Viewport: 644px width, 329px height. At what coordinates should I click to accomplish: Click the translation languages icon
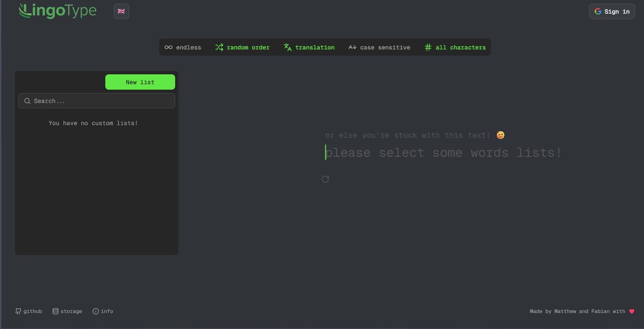(x=287, y=47)
